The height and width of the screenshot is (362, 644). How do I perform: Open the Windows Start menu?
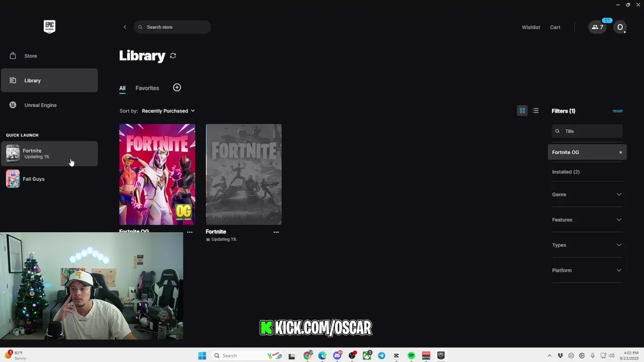(x=202, y=355)
